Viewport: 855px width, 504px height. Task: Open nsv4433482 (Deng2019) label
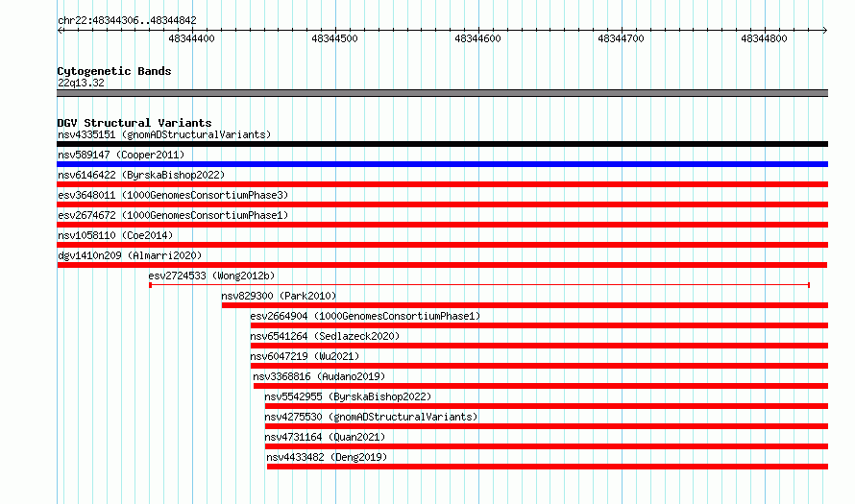[327, 457]
